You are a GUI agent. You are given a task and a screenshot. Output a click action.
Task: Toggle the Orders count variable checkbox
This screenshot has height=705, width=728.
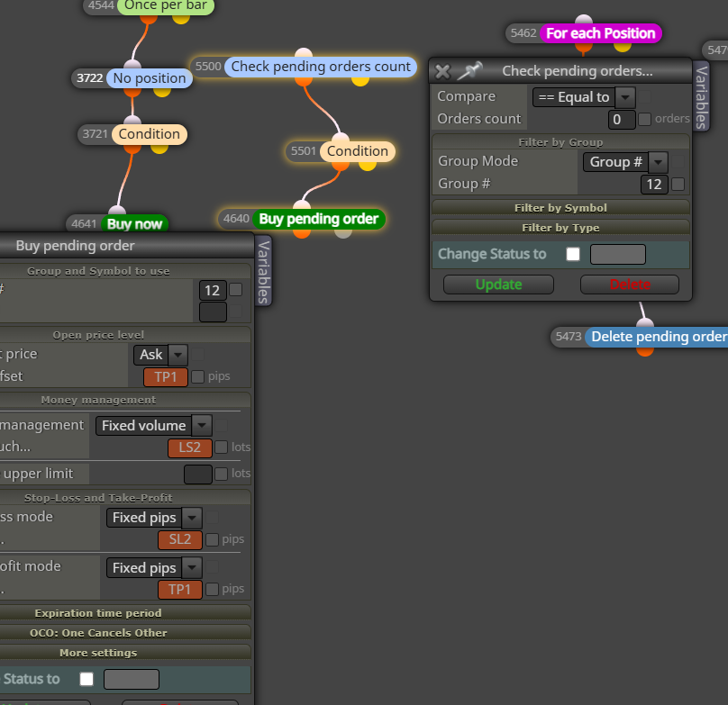[x=644, y=119]
